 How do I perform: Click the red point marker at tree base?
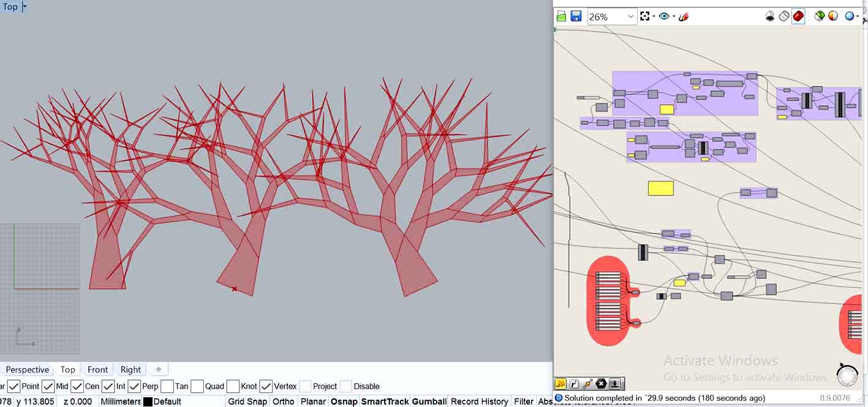(234, 289)
